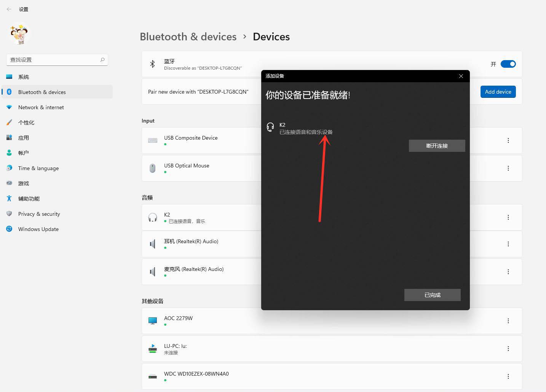Open Time & language settings

coord(57,168)
